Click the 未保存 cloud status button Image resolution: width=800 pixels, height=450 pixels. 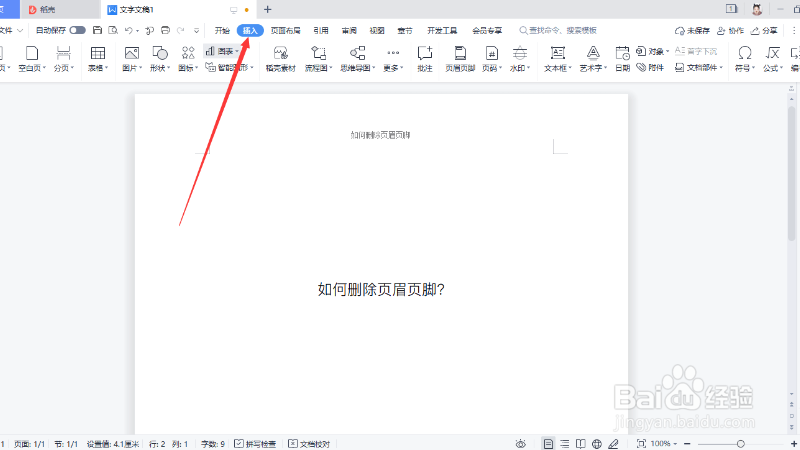(x=692, y=31)
